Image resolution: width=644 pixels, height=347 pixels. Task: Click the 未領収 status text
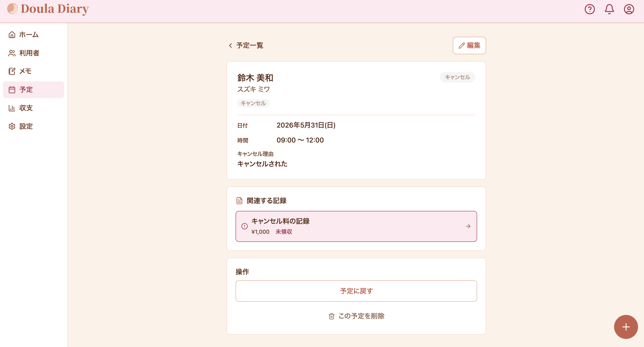point(284,232)
